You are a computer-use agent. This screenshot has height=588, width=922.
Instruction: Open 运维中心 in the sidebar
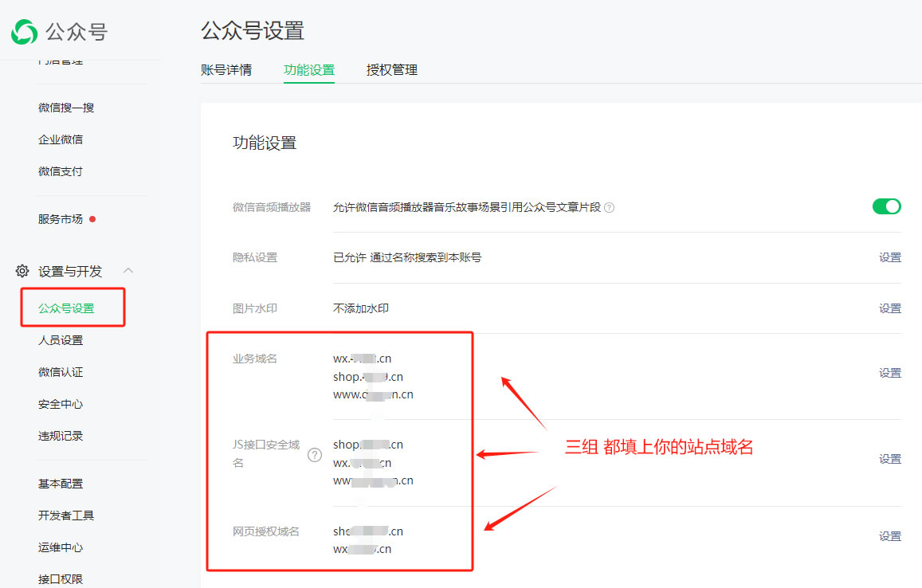[x=61, y=547]
